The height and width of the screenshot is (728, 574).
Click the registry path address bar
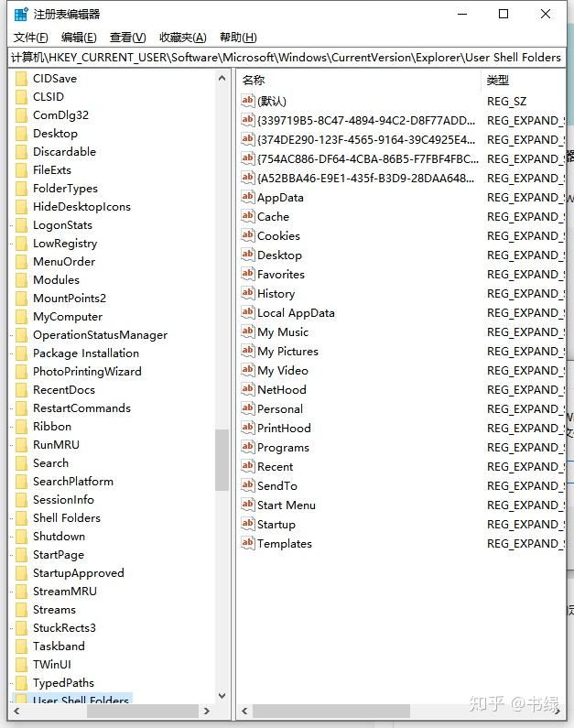click(x=287, y=58)
